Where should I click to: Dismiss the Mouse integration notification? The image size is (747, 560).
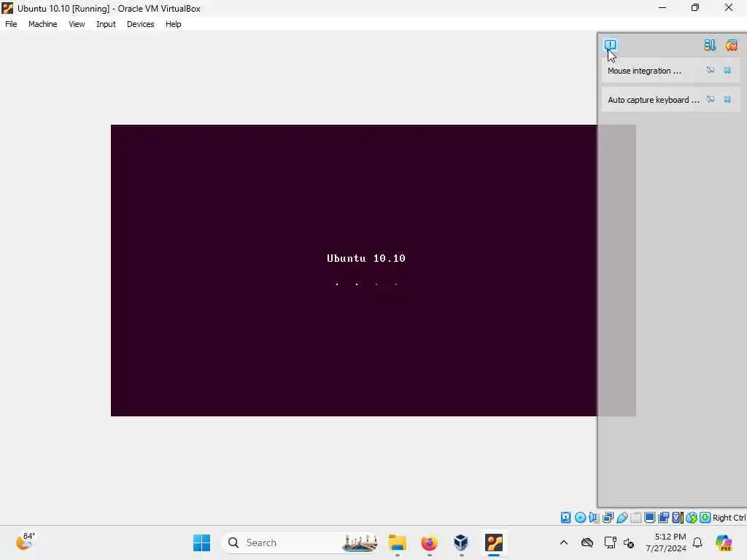point(727,70)
